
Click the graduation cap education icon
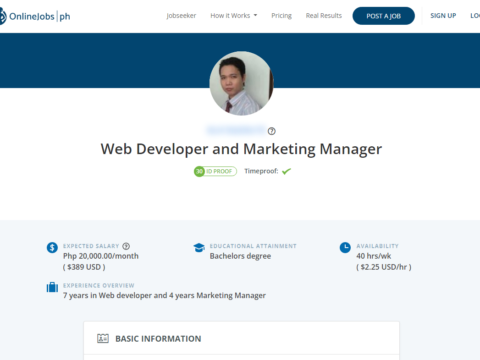[x=199, y=248]
